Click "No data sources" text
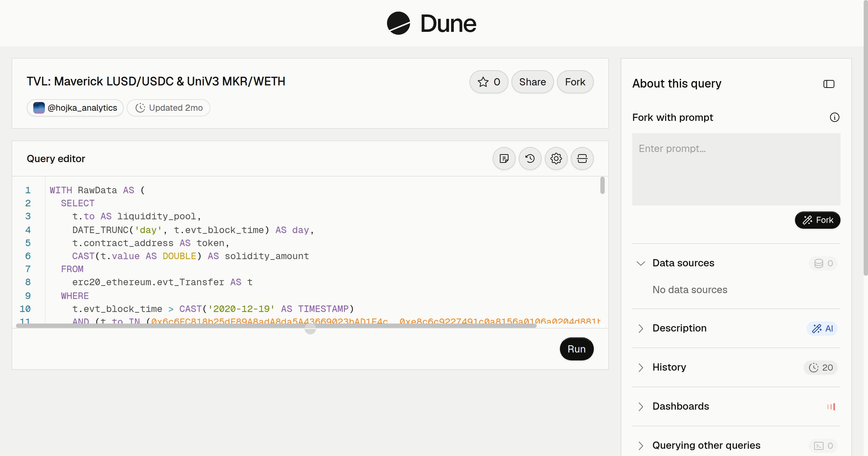 pos(690,290)
